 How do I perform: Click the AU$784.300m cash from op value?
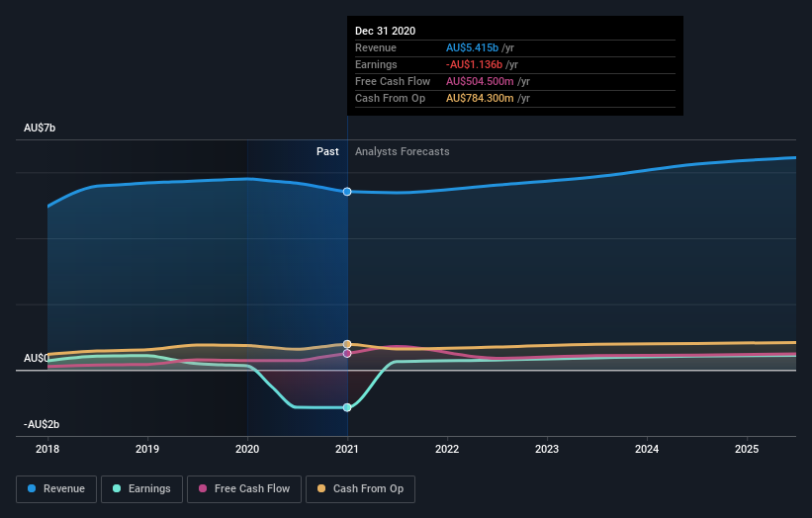(480, 98)
